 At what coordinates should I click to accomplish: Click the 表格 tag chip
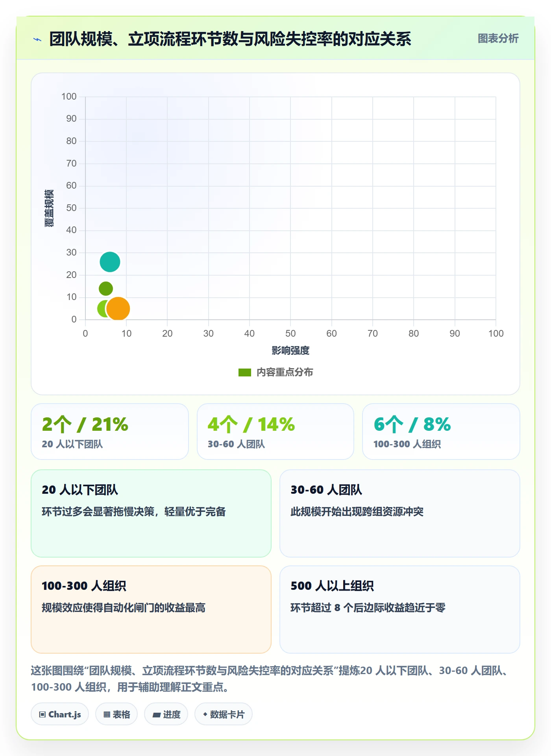pos(116,714)
